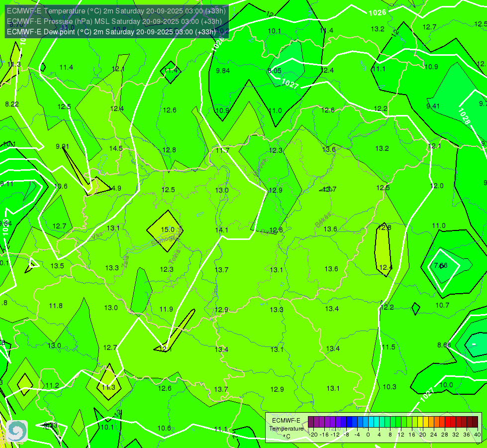Viewport: 487px width, 448px height.
Task: Click the 14.5 temperature reading
Action: pyautogui.click(x=116, y=148)
